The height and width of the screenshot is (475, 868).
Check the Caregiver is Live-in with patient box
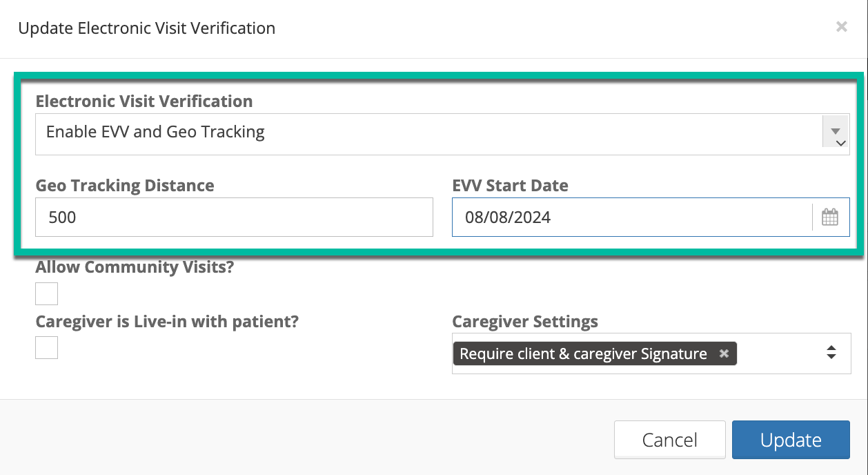click(46, 347)
